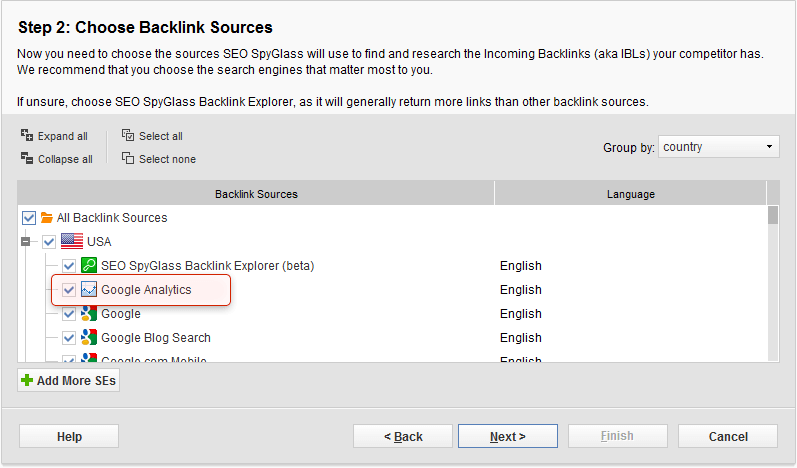Click the Add More SEs button

tap(69, 381)
